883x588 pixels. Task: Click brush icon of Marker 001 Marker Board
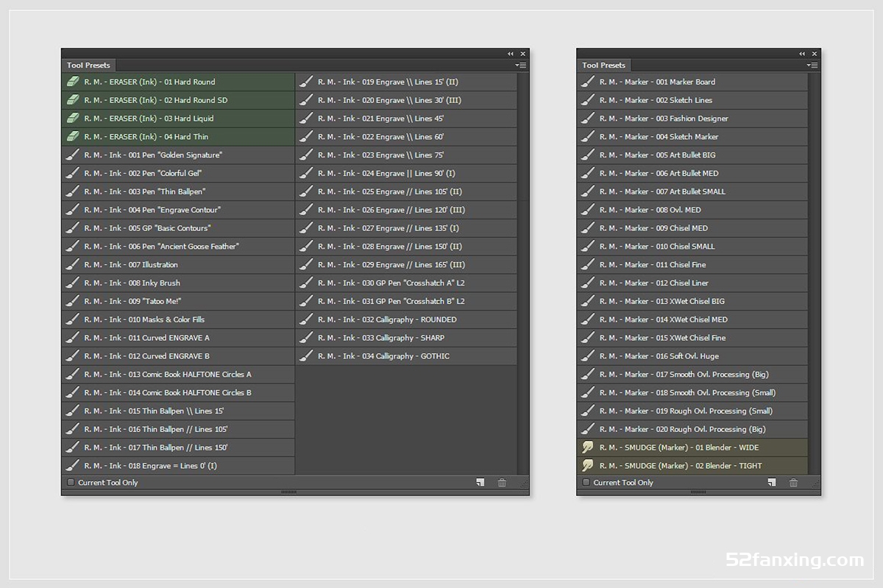(x=587, y=82)
